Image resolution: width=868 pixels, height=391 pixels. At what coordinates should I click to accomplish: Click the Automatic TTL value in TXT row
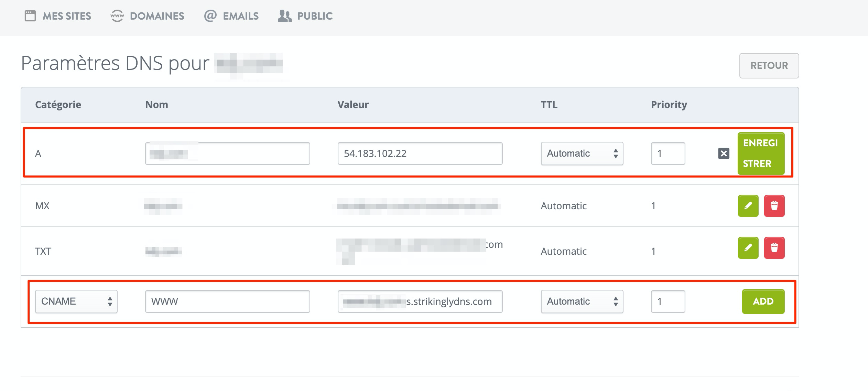(x=564, y=251)
